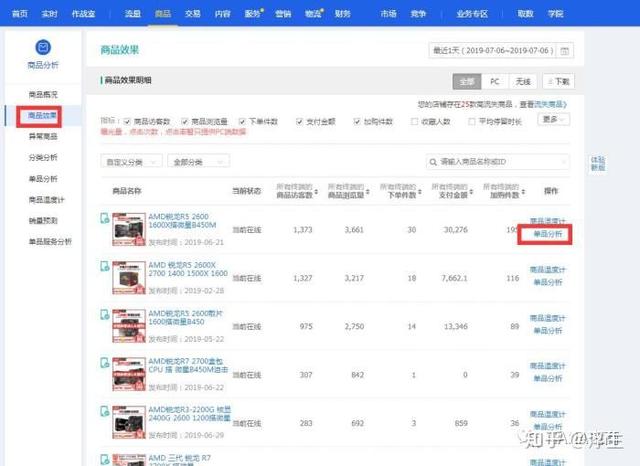The height and width of the screenshot is (466, 640).
Task: Open 业务专区 in the top navigation
Action: [x=472, y=14]
